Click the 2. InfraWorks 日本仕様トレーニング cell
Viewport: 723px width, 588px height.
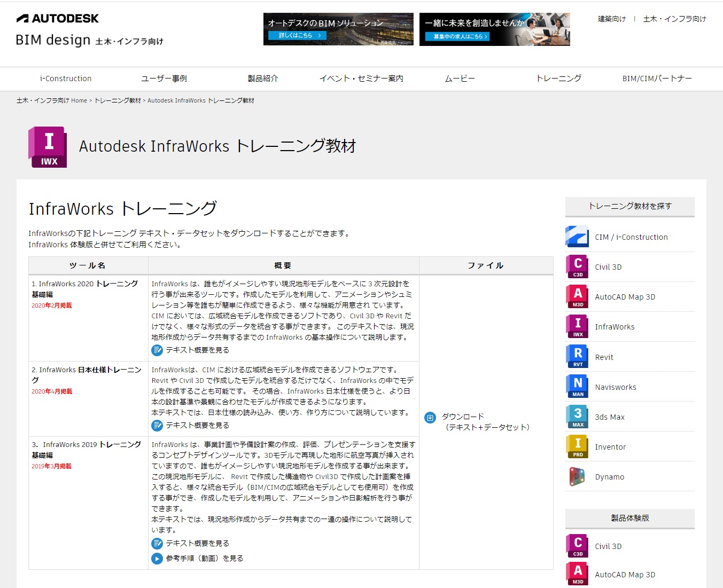(x=88, y=399)
